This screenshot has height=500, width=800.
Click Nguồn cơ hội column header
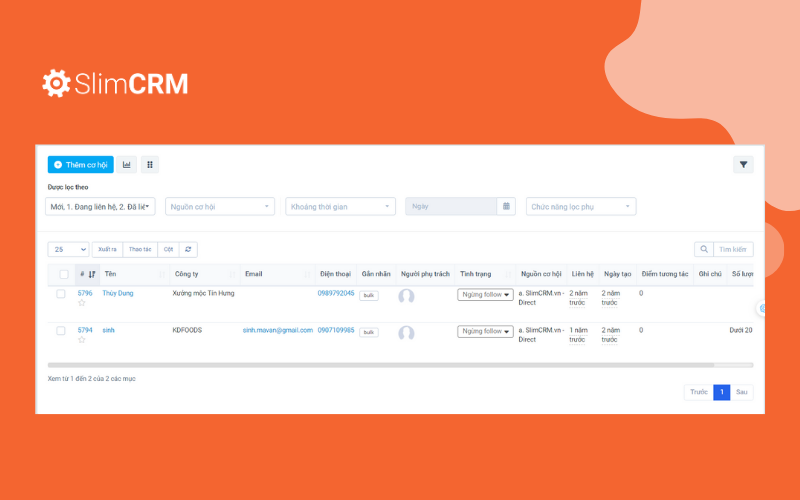point(541,274)
